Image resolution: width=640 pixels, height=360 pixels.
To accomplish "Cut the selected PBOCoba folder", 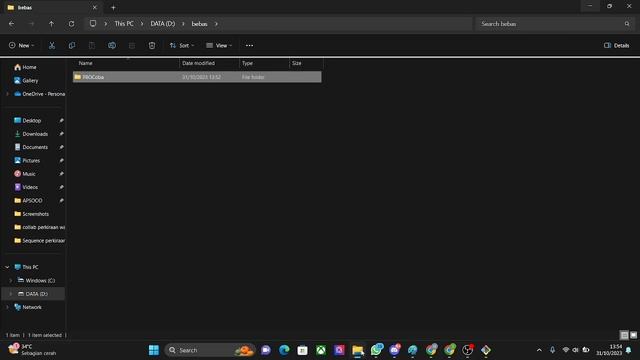I will pos(52,45).
